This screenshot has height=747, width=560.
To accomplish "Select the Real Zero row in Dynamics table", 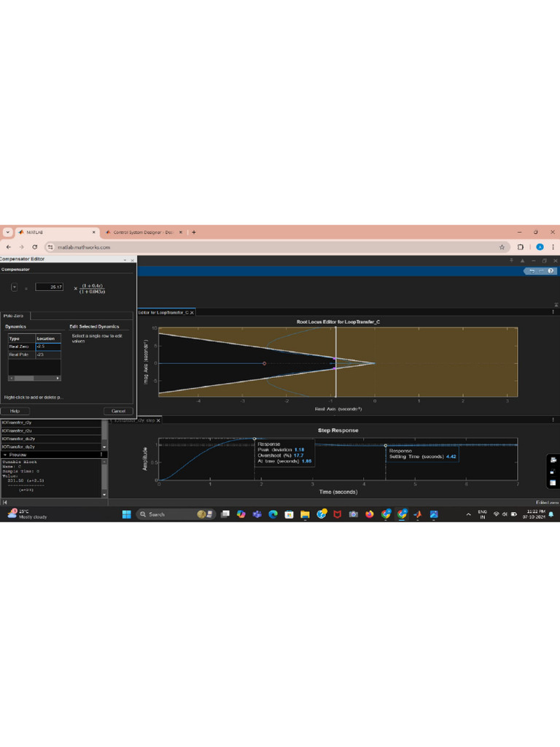I will pos(34,347).
